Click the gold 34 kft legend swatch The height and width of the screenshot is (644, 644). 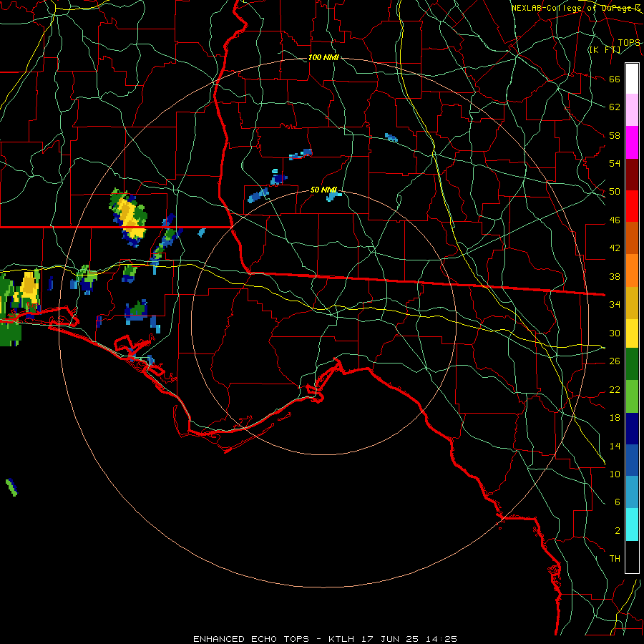coord(632,303)
